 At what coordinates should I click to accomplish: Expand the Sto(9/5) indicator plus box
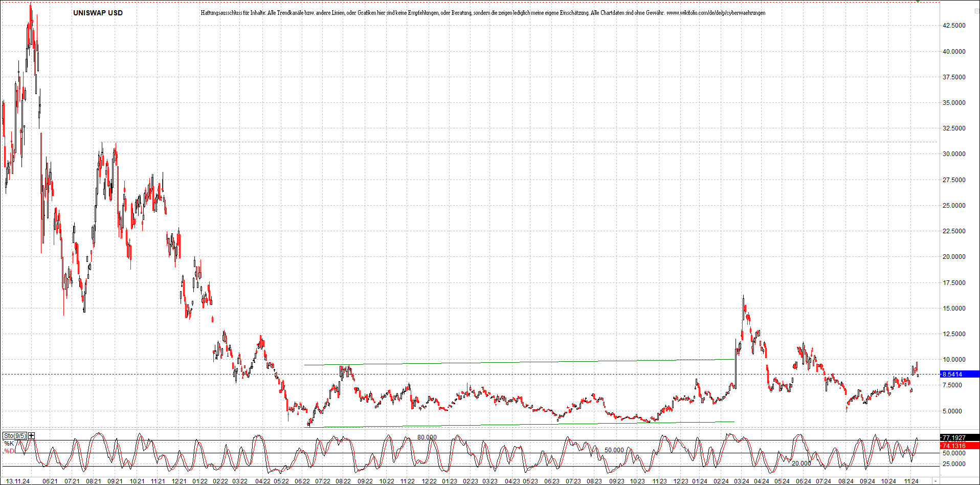[x=32, y=435]
